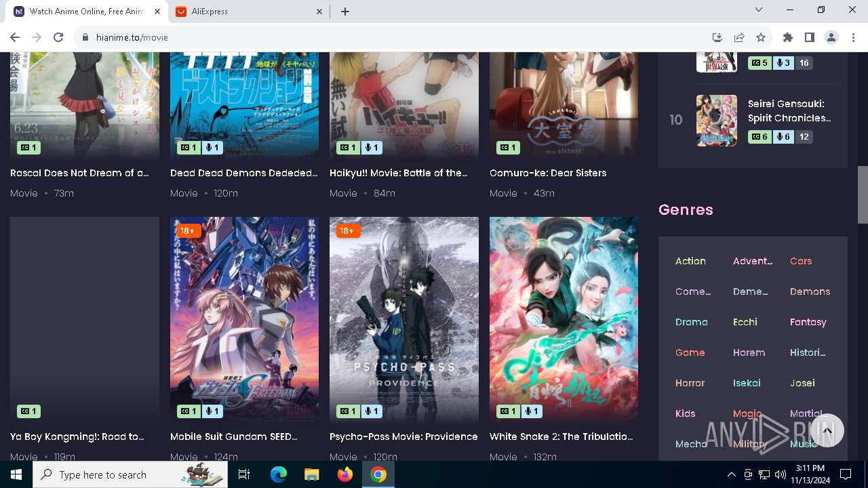Select the Harem genre
This screenshot has height=488, width=868.
749,352
